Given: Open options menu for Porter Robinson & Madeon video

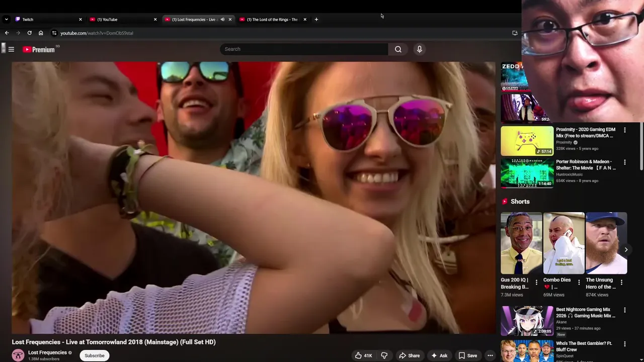Looking at the screenshot, I should pos(624,162).
